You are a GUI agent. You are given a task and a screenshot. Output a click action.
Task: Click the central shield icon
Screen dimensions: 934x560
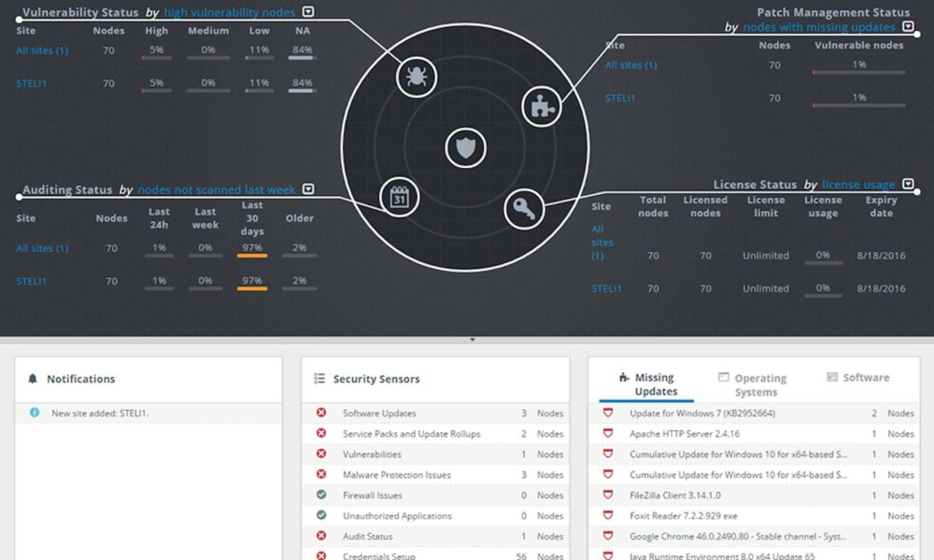click(464, 147)
